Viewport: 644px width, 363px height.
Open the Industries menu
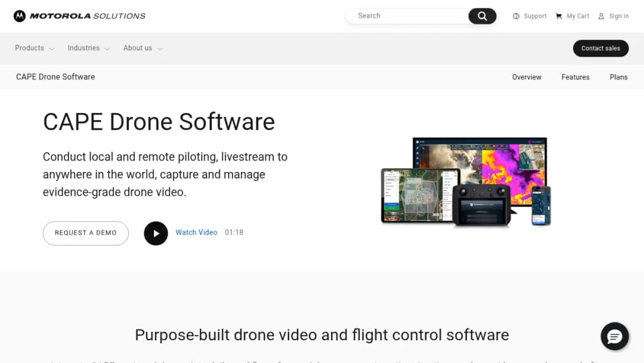(84, 48)
